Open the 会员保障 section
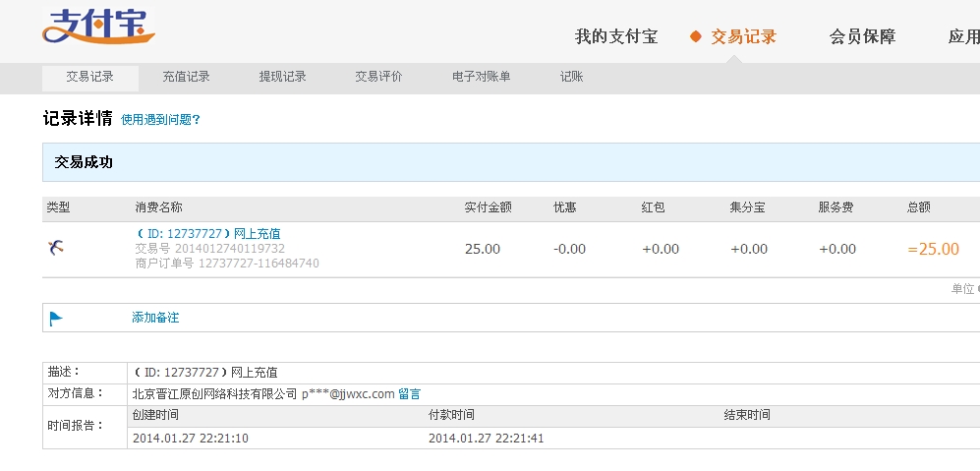980x471 pixels. [x=862, y=37]
